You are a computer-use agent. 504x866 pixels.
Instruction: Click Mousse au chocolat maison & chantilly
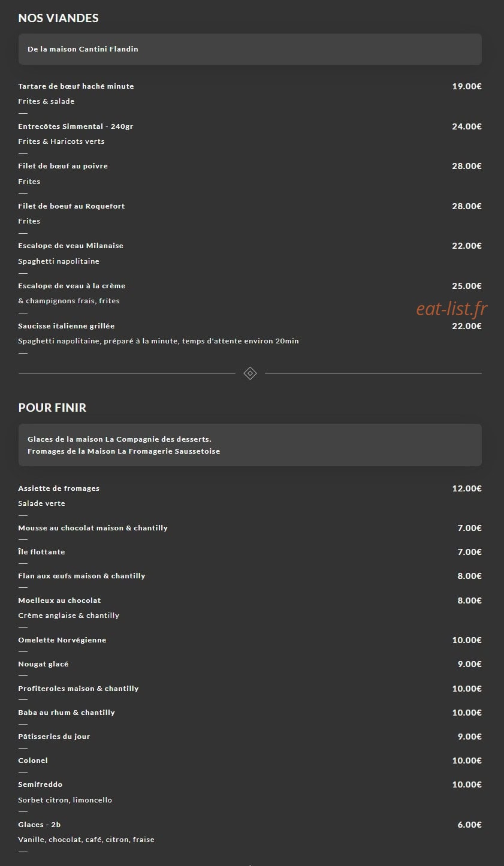click(93, 528)
